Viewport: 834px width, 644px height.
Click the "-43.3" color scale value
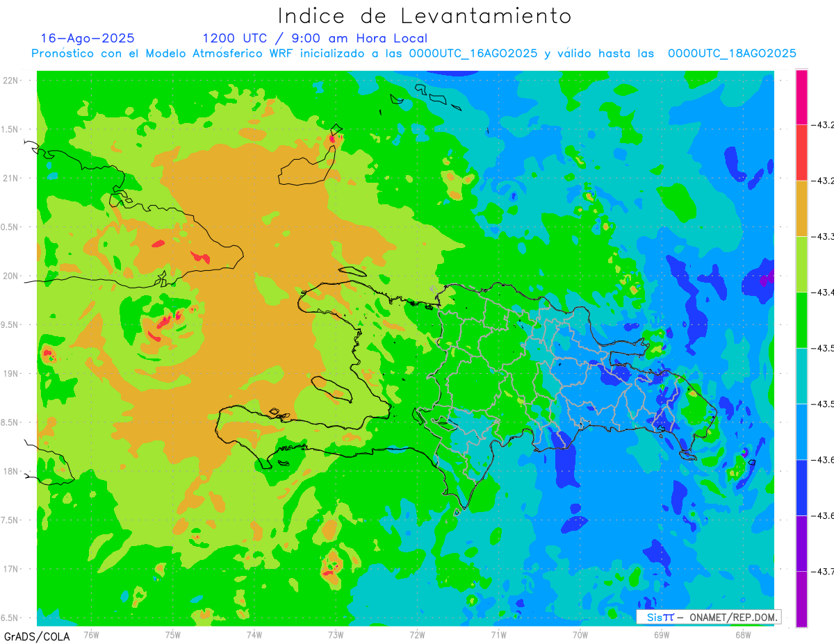click(x=823, y=237)
